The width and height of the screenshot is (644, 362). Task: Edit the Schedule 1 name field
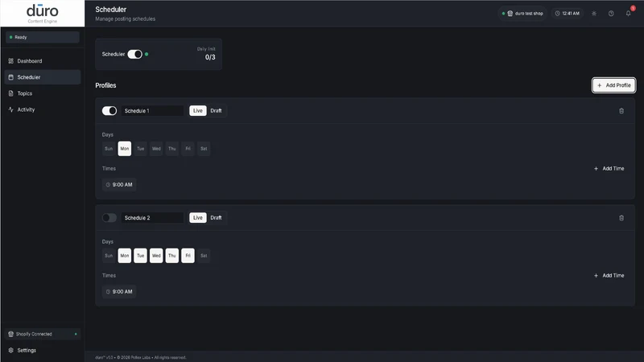click(x=152, y=111)
